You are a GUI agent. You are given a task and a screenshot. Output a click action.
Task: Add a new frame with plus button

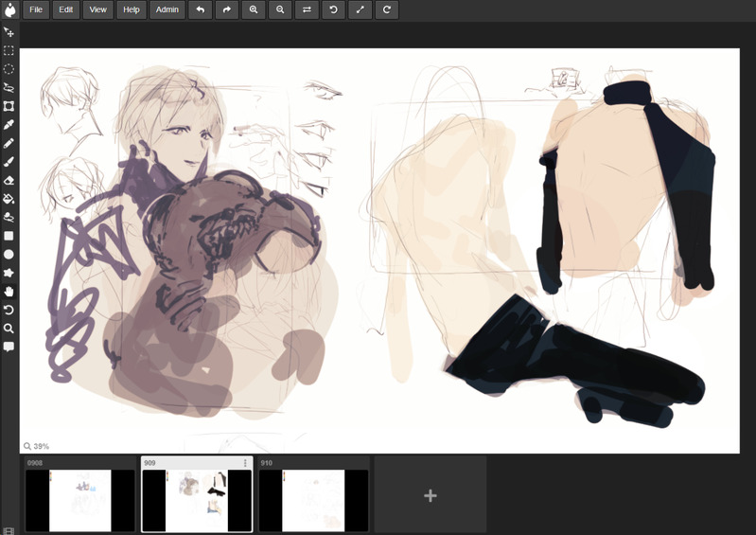431,495
